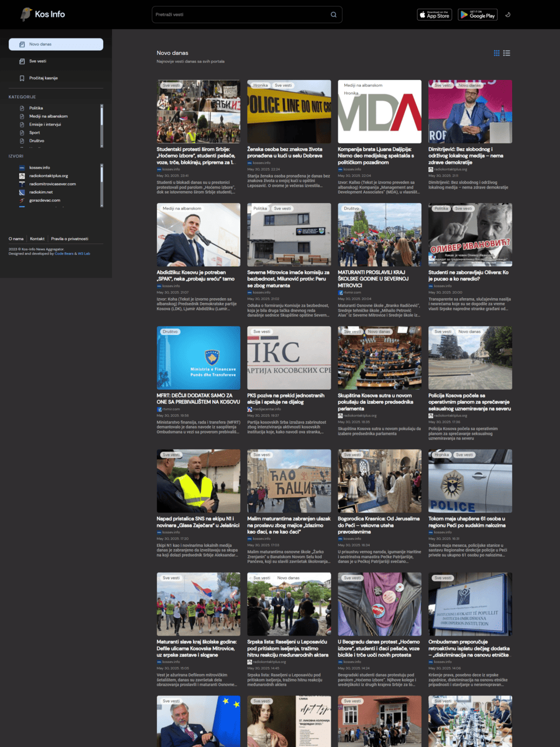
Task: Click Mediji na albanskom tag on Abdidžiku card
Action: click(x=182, y=208)
